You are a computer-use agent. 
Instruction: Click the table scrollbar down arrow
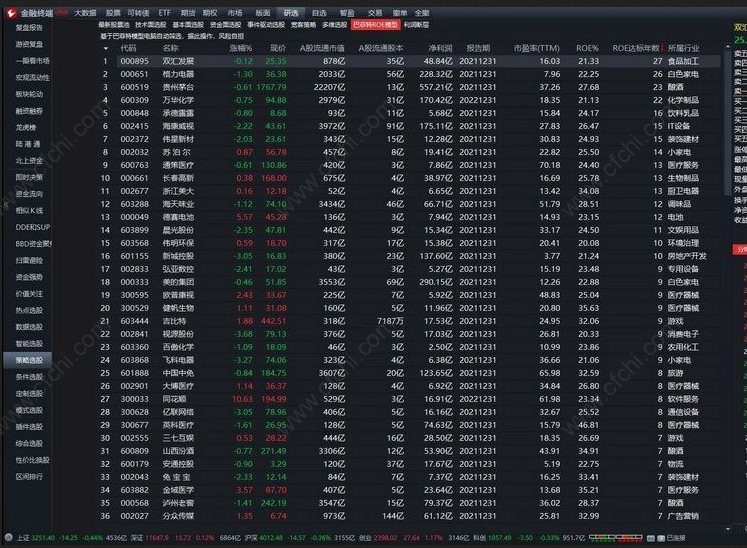tap(727, 529)
